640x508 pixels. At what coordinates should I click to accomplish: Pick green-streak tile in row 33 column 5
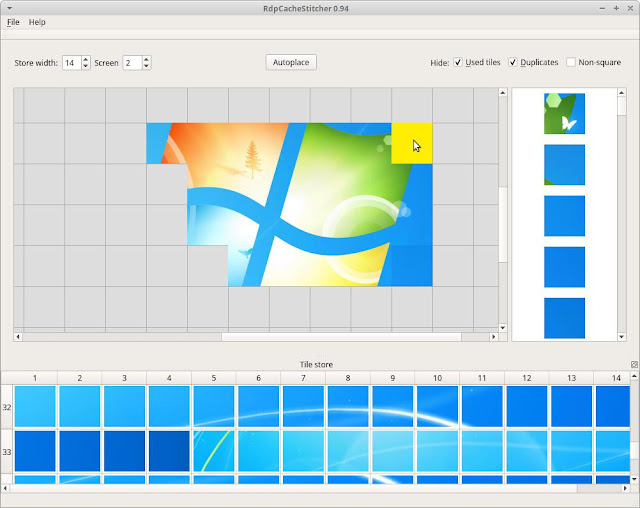(214, 451)
